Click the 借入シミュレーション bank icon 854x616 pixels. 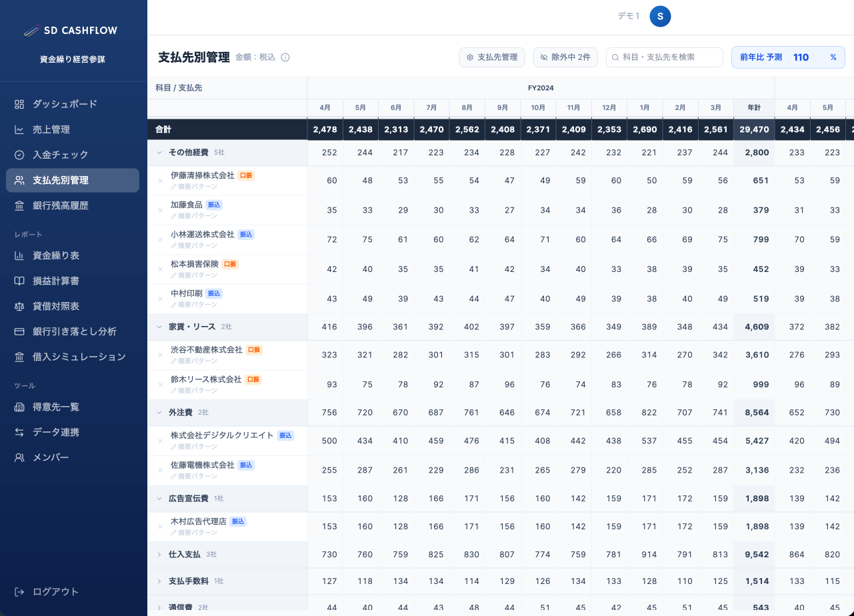(x=19, y=357)
